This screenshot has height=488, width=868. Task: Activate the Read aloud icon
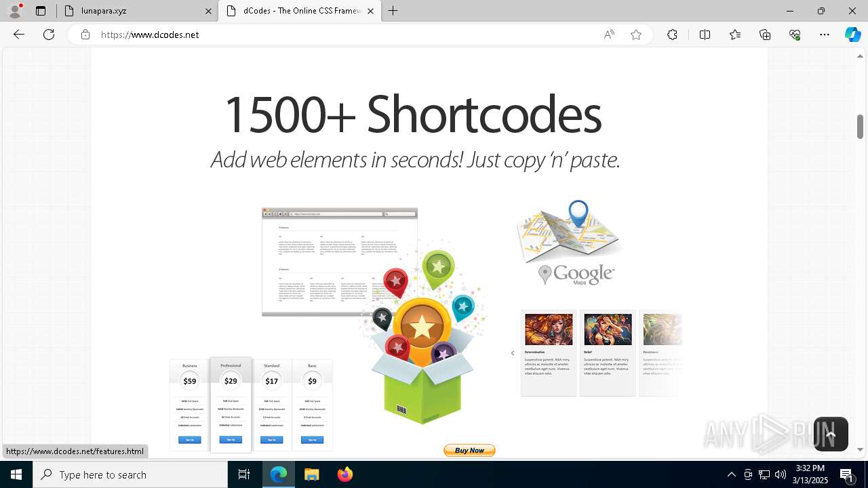click(x=609, y=35)
